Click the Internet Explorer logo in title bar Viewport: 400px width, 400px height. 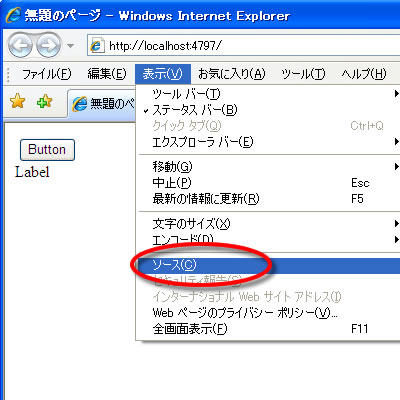(x=13, y=15)
